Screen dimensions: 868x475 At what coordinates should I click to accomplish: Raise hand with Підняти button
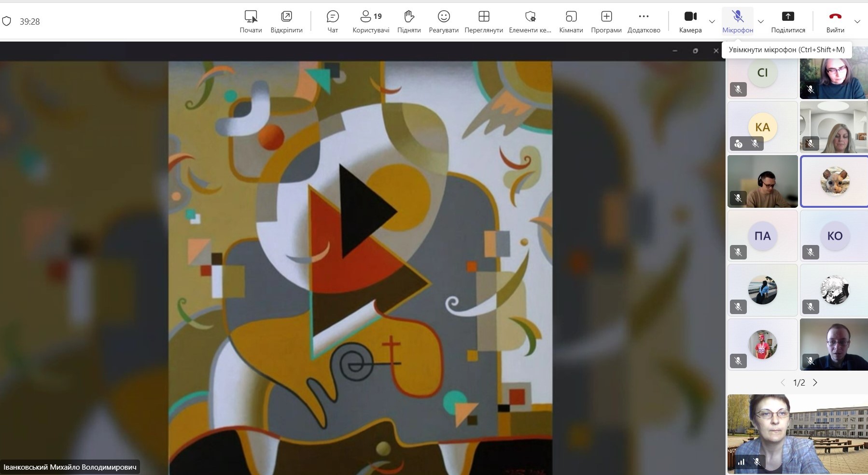[409, 21]
